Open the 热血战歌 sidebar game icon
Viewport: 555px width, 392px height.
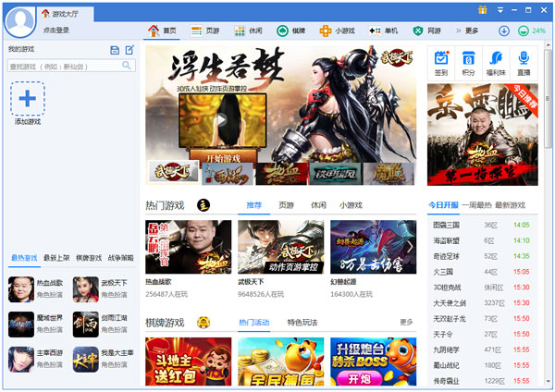coord(21,289)
